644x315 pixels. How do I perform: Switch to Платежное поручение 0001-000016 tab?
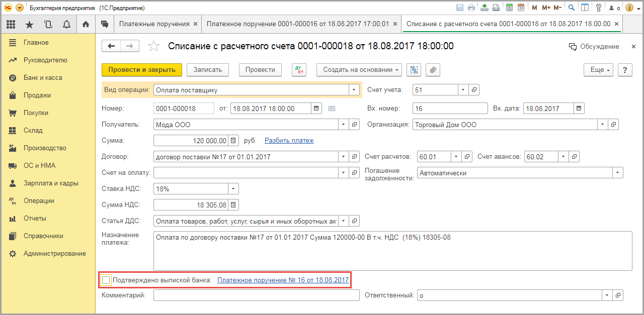297,24
